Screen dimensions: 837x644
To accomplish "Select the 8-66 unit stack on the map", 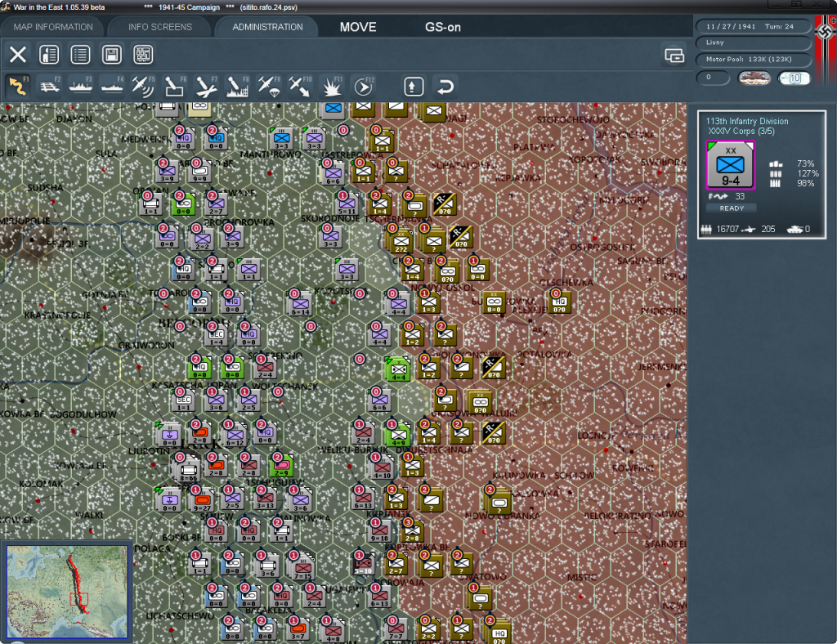I will 187,471.
